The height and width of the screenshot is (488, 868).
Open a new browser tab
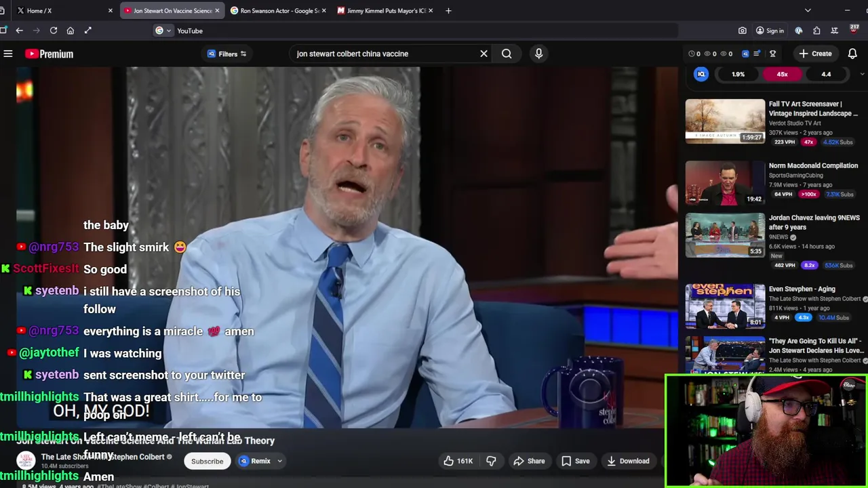448,10
